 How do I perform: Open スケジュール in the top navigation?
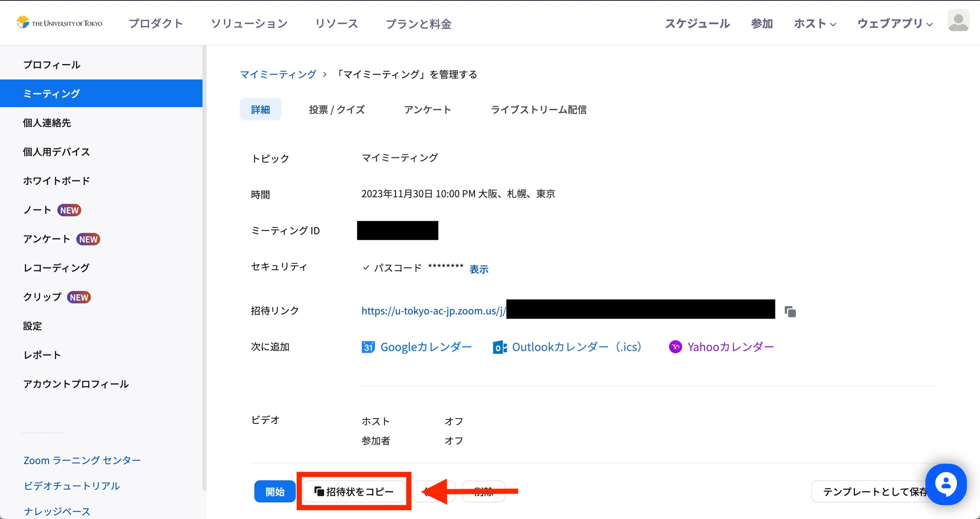pyautogui.click(x=697, y=23)
